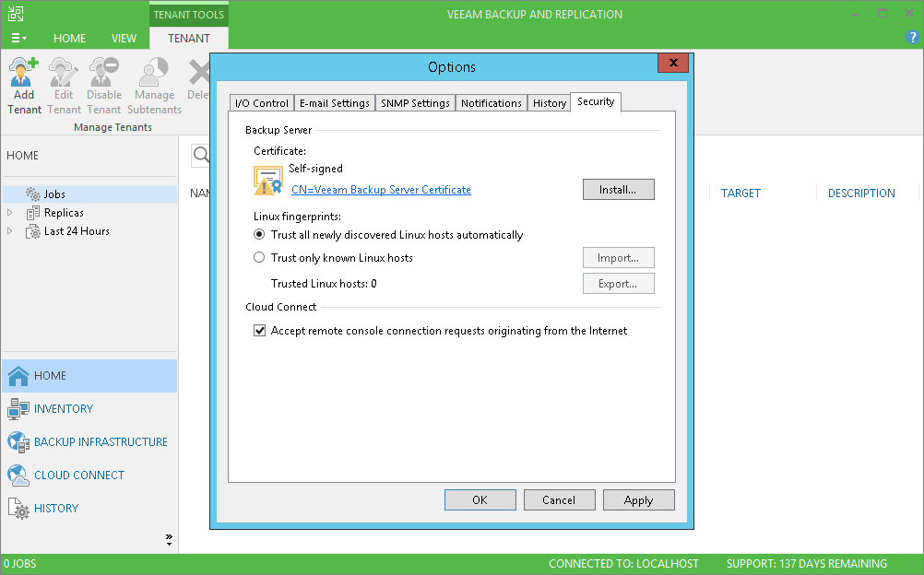
Task: Click the Veeam application logo icon
Action: pos(16,14)
